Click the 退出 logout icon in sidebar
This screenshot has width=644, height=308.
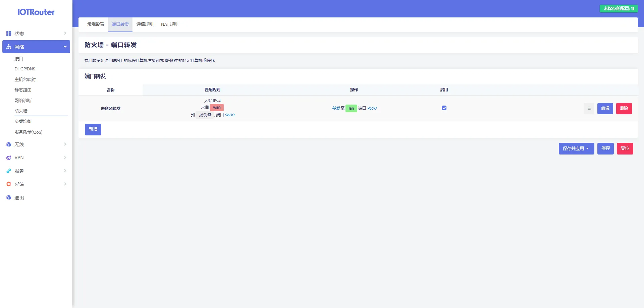[9, 198]
